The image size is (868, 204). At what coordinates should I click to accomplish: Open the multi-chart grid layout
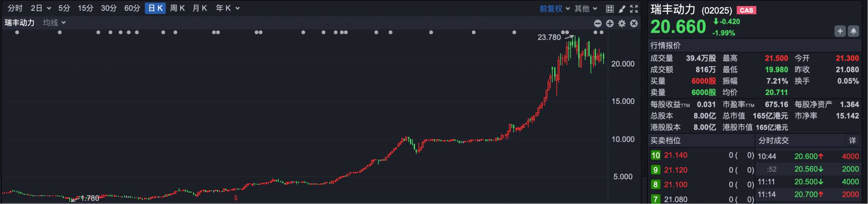[609, 9]
